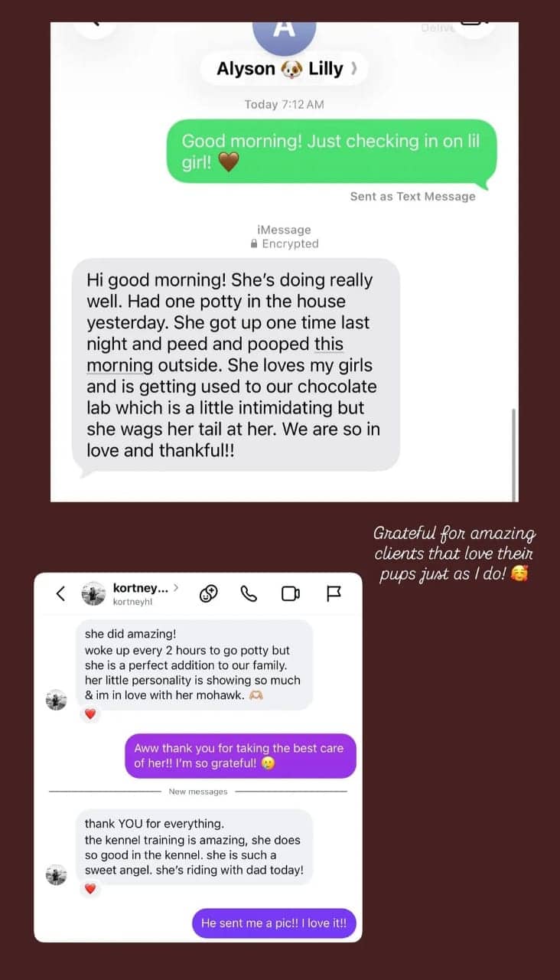
Task: Tap the contact avatar circle with letter A
Action: (x=284, y=31)
